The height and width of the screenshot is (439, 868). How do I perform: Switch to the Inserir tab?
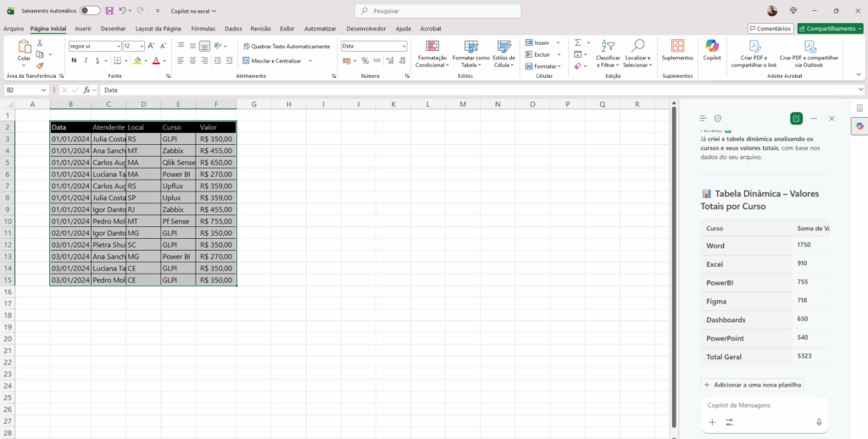(83, 28)
